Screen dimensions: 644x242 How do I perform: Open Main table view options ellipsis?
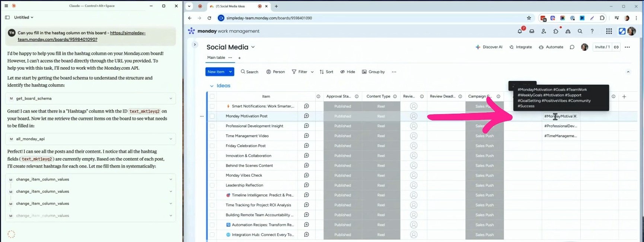230,57
